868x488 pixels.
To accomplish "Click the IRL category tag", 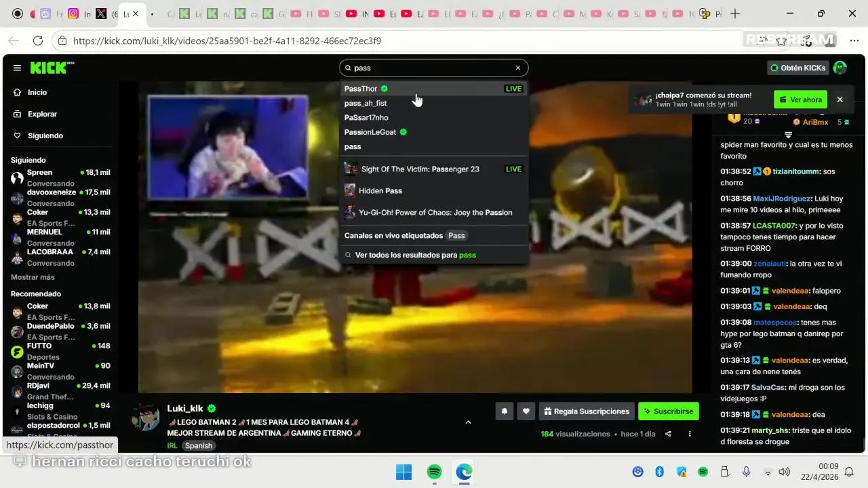I will (x=172, y=445).
